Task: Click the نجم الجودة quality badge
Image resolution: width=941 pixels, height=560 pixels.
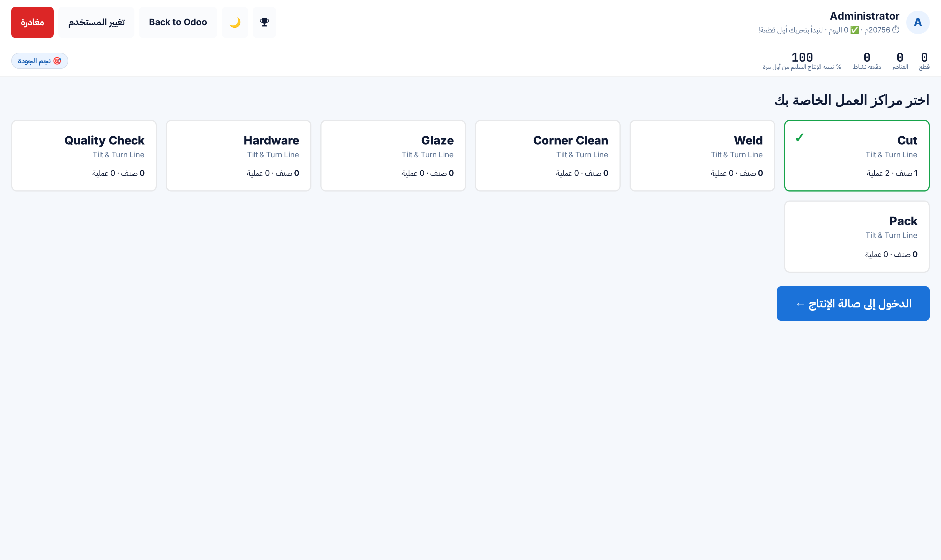Action: click(x=40, y=61)
